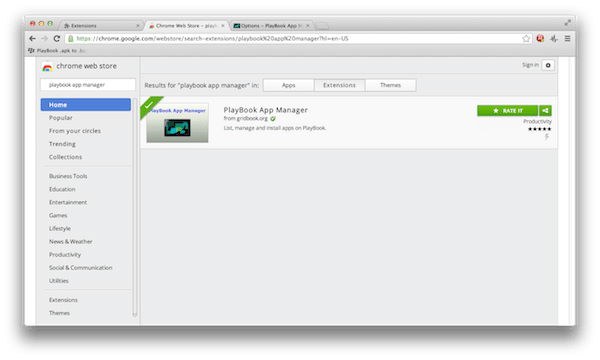Open the PlayBook .apk to .bar bookmark
The height and width of the screenshot is (360, 600).
57,50
